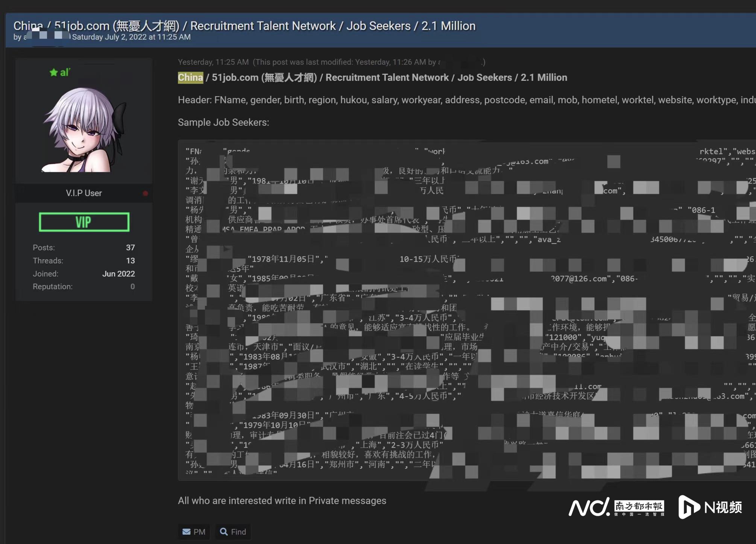The image size is (756, 544).
Task: Click the envelope icon in PM button
Action: [x=186, y=532]
